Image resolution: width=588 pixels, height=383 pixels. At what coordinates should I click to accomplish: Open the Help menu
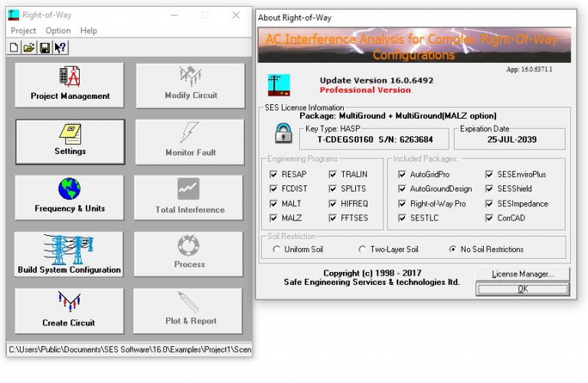click(x=89, y=31)
